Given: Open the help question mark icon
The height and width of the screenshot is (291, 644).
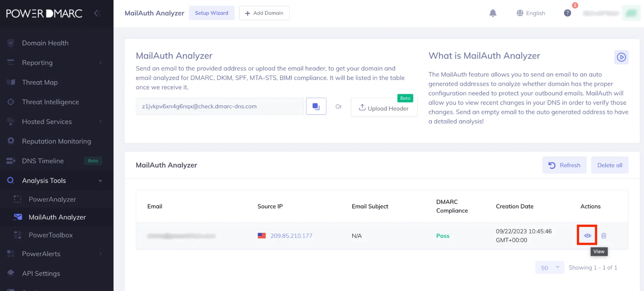Looking at the screenshot, I should click(567, 13).
